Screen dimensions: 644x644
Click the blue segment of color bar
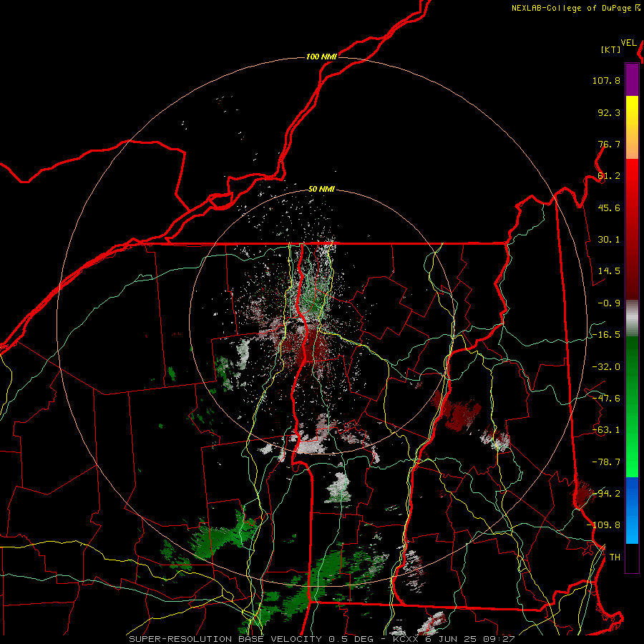coord(632,510)
